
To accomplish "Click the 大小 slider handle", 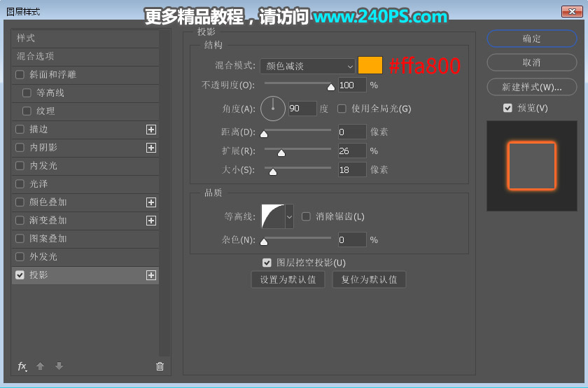I will [x=273, y=172].
